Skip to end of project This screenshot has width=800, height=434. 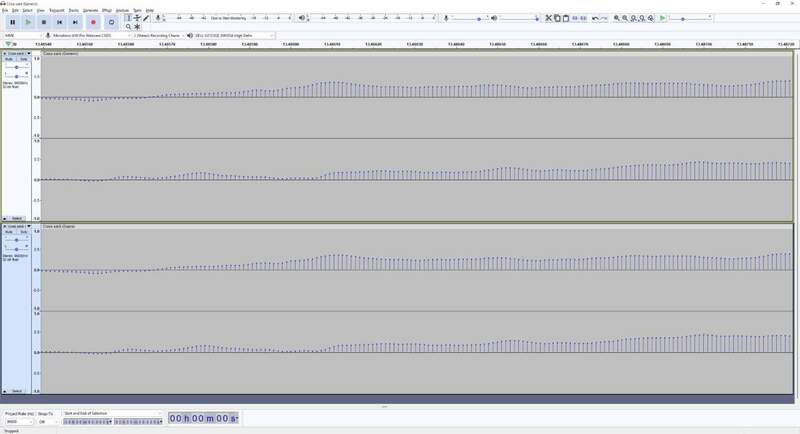(75, 22)
